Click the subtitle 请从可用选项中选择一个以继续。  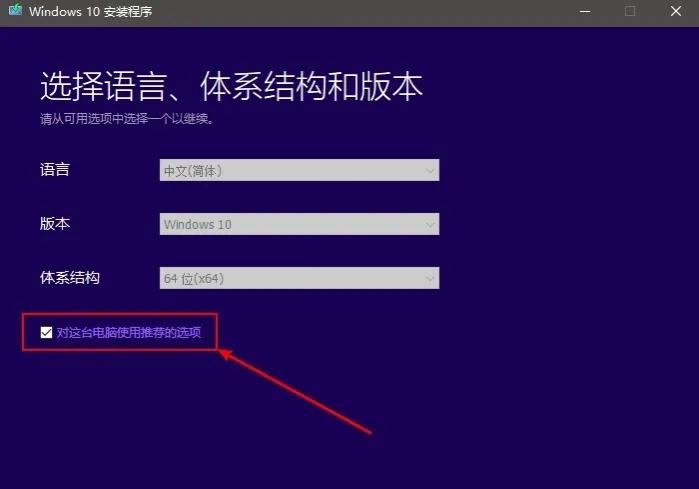(127, 119)
